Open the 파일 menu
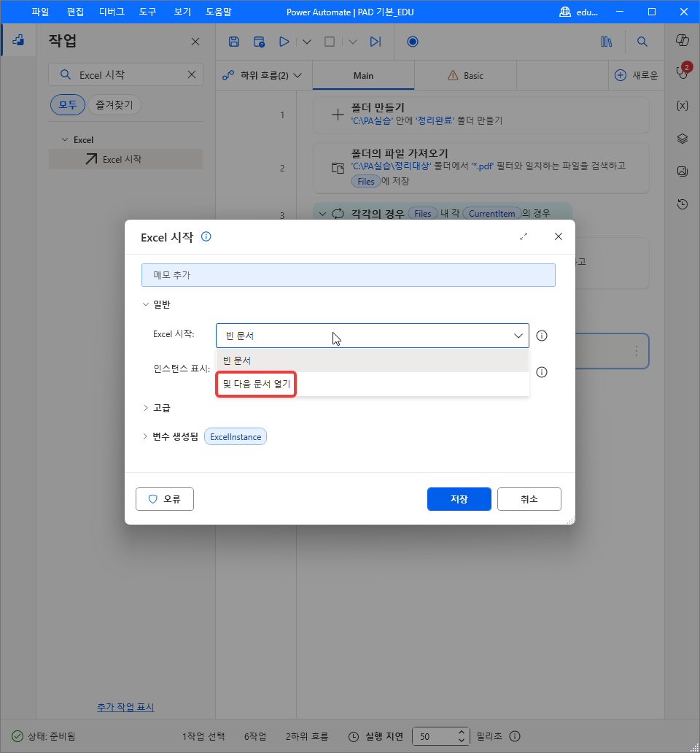The image size is (700, 753). [40, 12]
